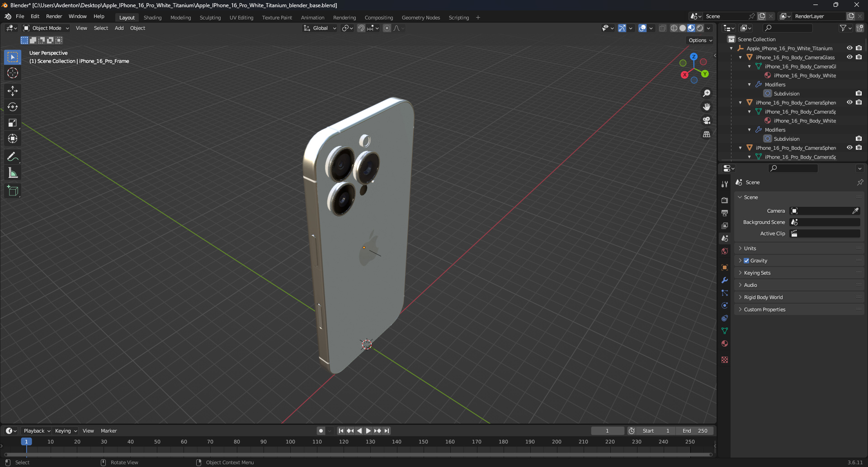868x467 pixels.
Task: Click the play animation button
Action: (x=368, y=431)
